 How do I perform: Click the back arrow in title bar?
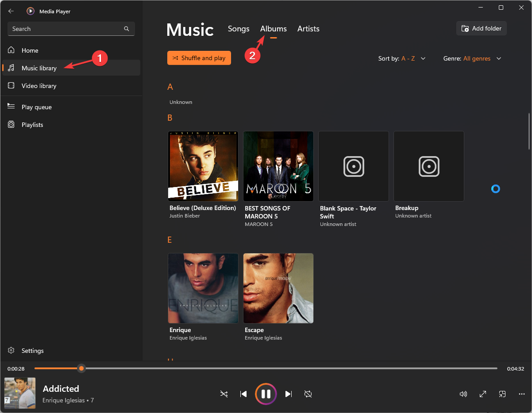(x=11, y=11)
